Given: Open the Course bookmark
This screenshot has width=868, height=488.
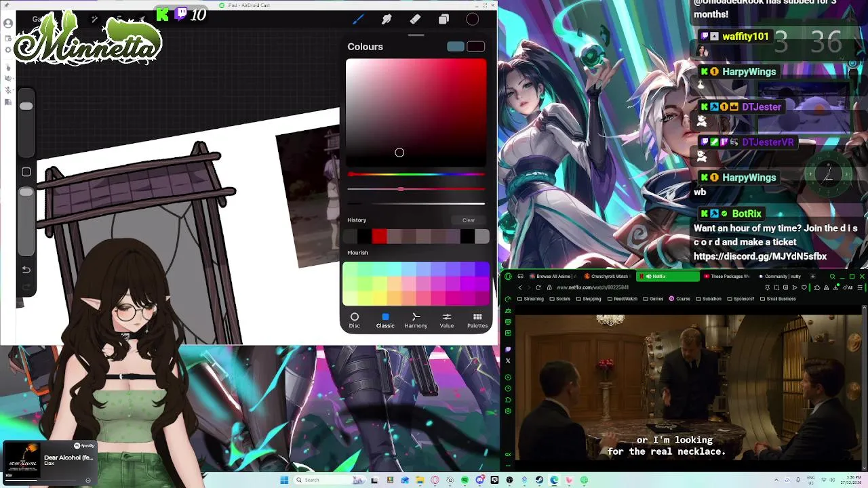Looking at the screenshot, I should (x=679, y=299).
